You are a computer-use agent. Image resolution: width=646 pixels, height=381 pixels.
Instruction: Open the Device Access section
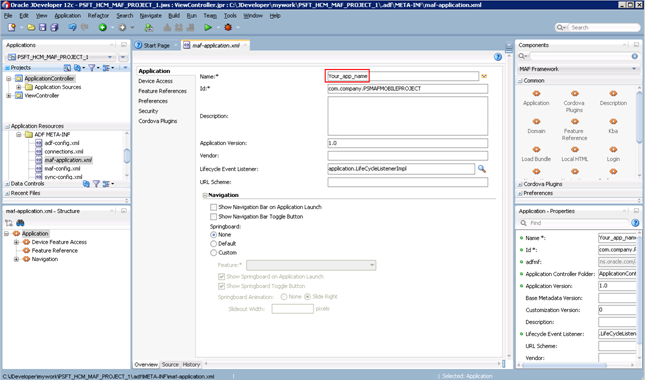tap(155, 81)
